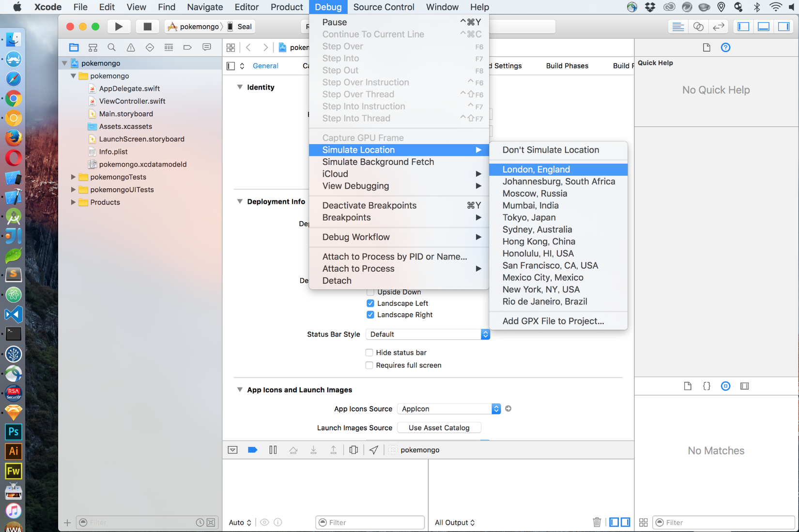This screenshot has width=799, height=532.
Task: Enable Requires full screen checkbox
Action: pyautogui.click(x=369, y=365)
